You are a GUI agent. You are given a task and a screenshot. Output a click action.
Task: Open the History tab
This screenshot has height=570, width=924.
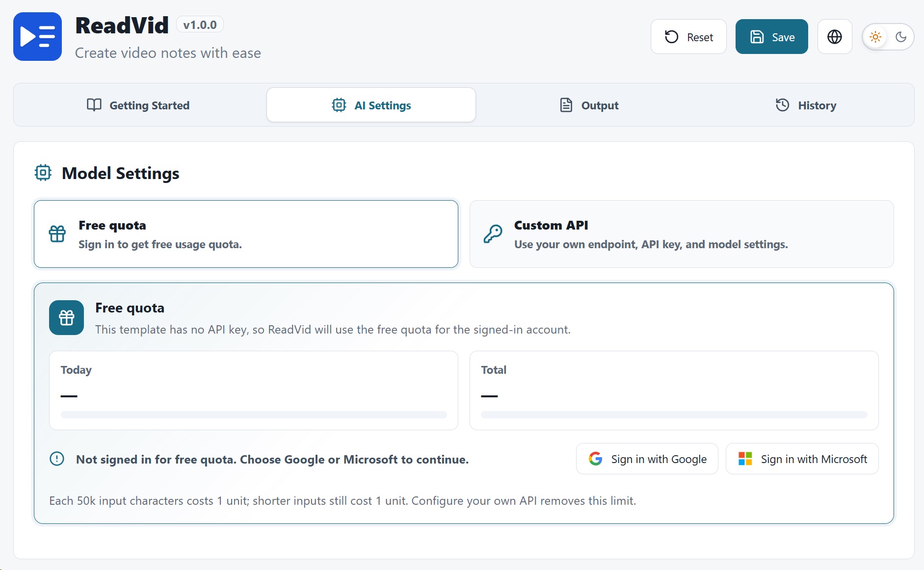click(x=806, y=105)
